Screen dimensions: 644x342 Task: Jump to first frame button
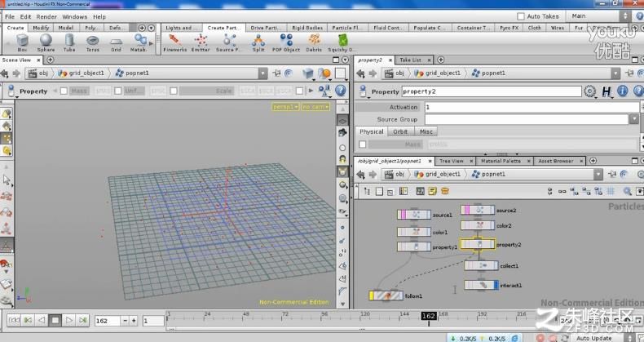(x=14, y=320)
